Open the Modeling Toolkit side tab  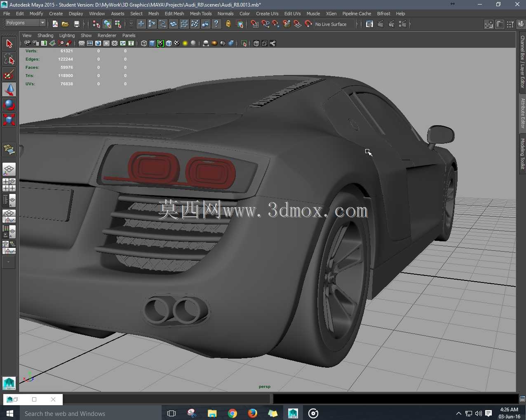click(522, 154)
